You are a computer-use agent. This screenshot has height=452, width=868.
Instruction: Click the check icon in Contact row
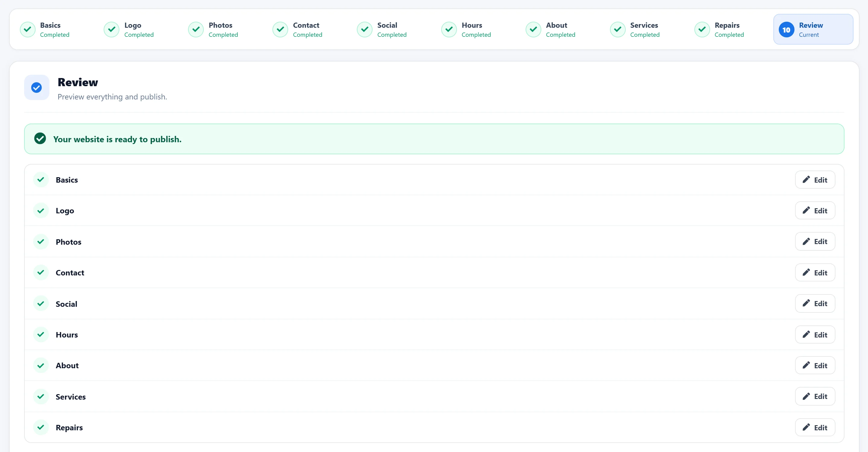coord(41,272)
